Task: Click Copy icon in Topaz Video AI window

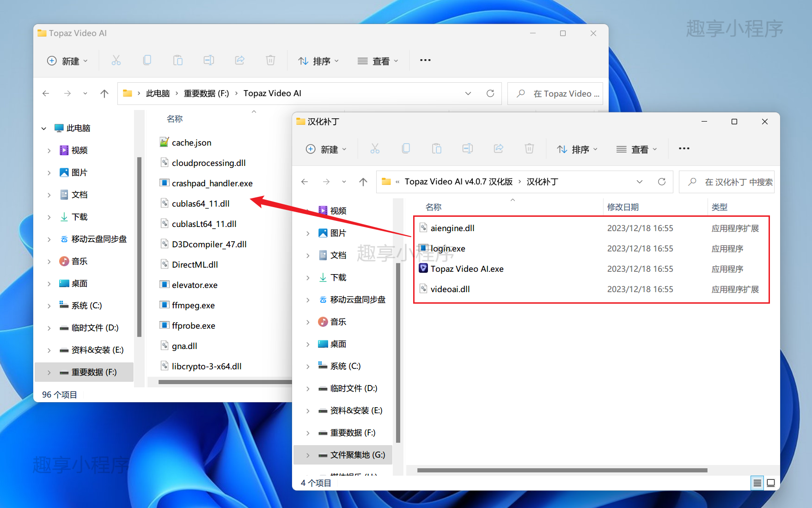Action: (x=147, y=61)
